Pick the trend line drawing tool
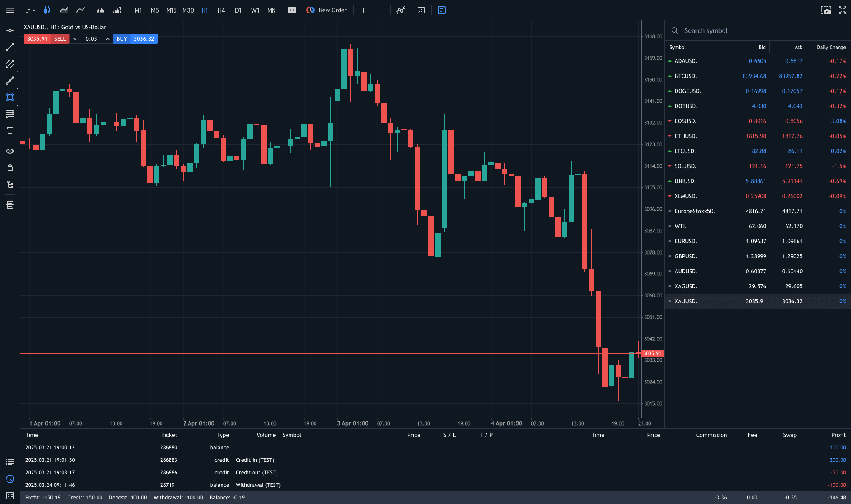This screenshot has width=851, height=504. tap(10, 47)
